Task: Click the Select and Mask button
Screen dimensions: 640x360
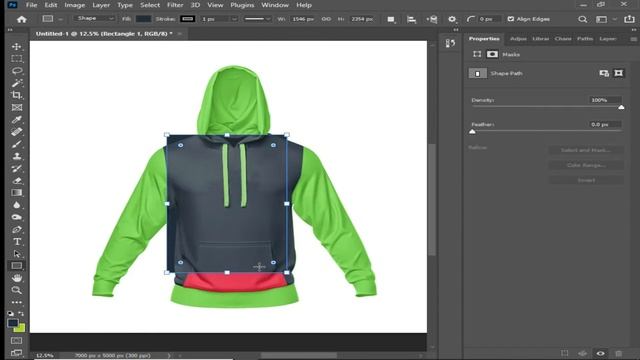Action: [586, 150]
